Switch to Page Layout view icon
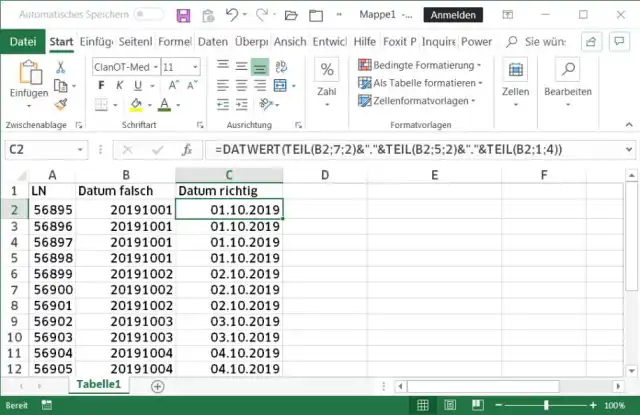The image size is (640, 415). tap(451, 406)
